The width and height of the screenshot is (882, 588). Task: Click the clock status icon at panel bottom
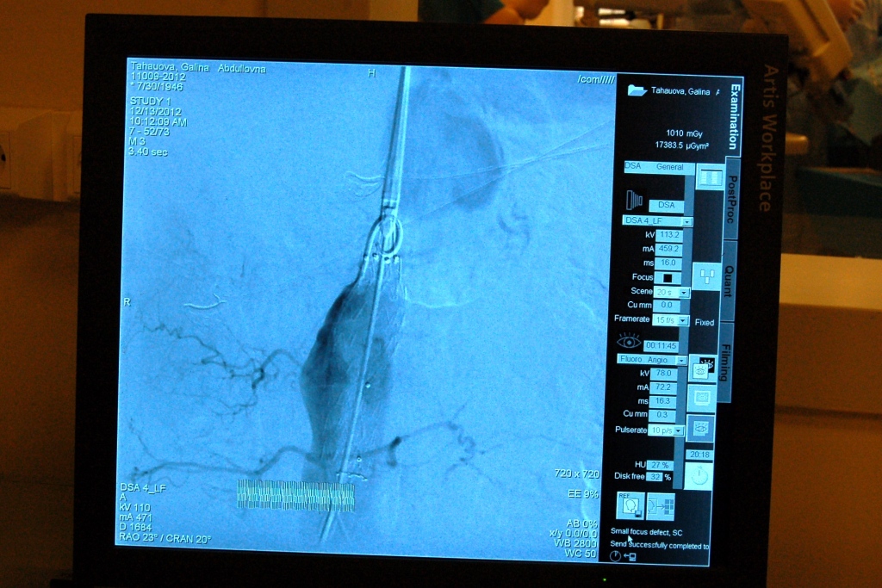[x=615, y=556]
